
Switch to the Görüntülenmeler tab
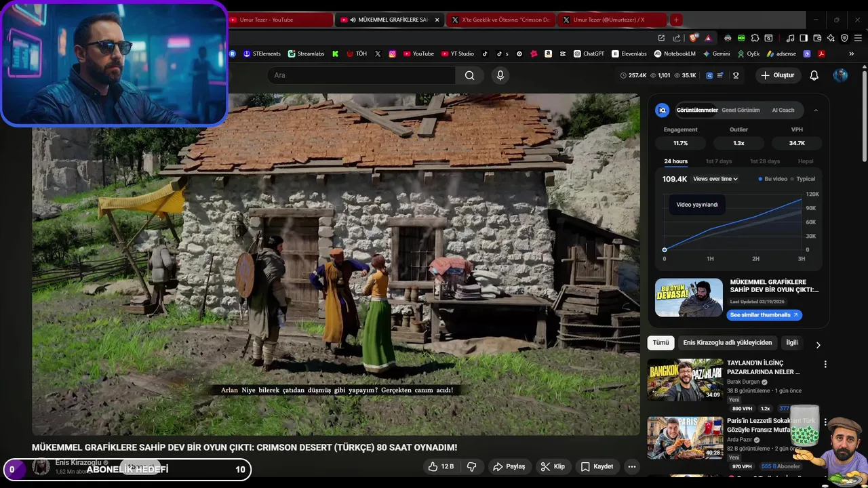[697, 110]
